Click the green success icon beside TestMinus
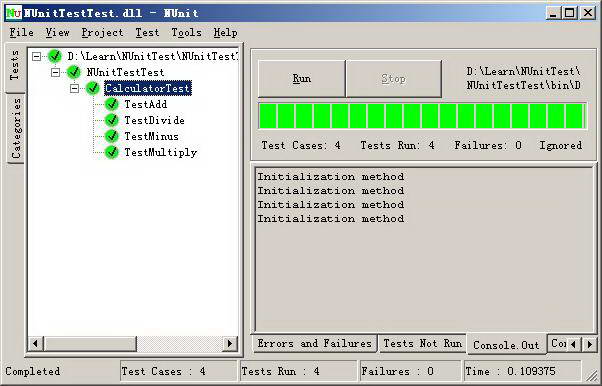 (111, 136)
